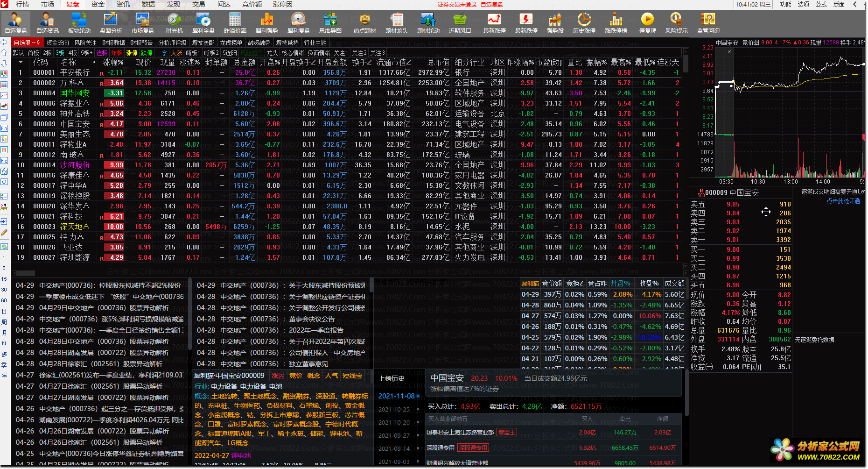The height and width of the screenshot is (469, 868).
Task: Click the left back arrow sidebar icon
Action: point(4,42)
